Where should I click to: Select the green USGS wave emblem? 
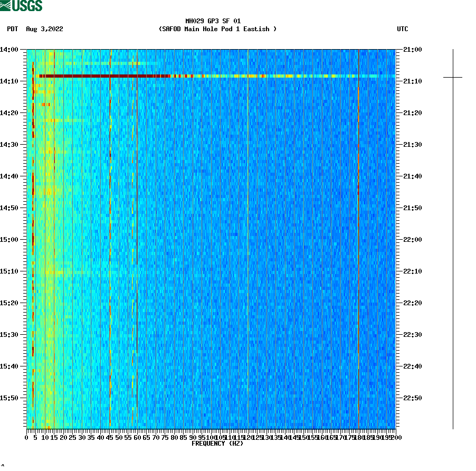click(5, 5)
